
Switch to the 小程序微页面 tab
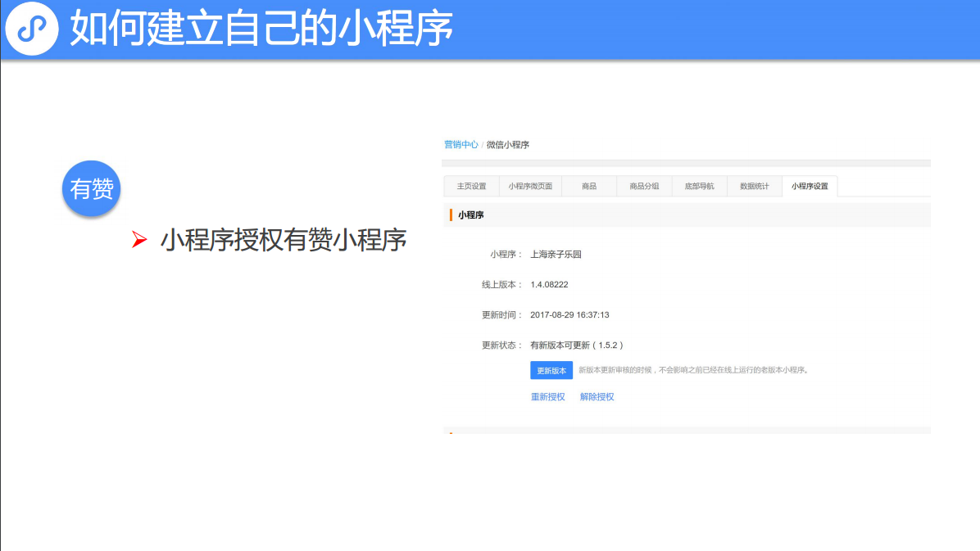pos(530,186)
